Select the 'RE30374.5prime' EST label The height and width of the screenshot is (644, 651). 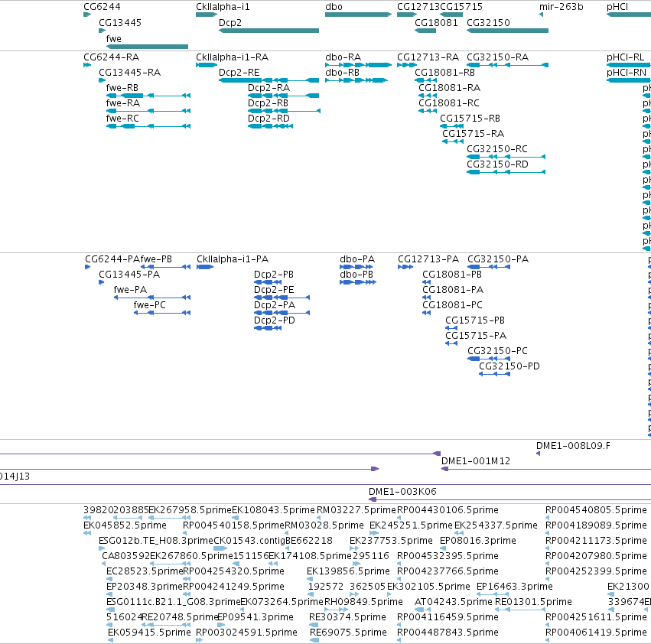click(x=347, y=617)
